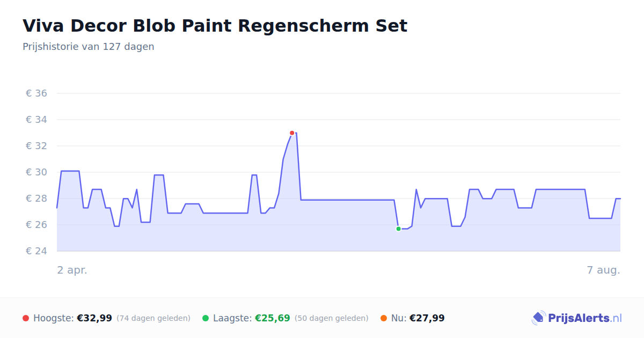Click the red highest price marker on chart

pyautogui.click(x=292, y=133)
